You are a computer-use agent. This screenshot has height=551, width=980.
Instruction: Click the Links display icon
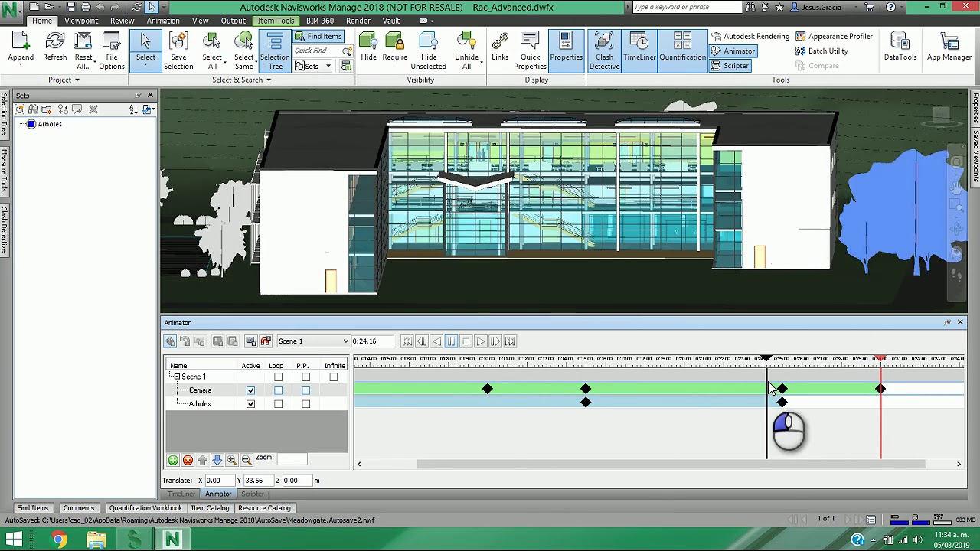point(500,47)
